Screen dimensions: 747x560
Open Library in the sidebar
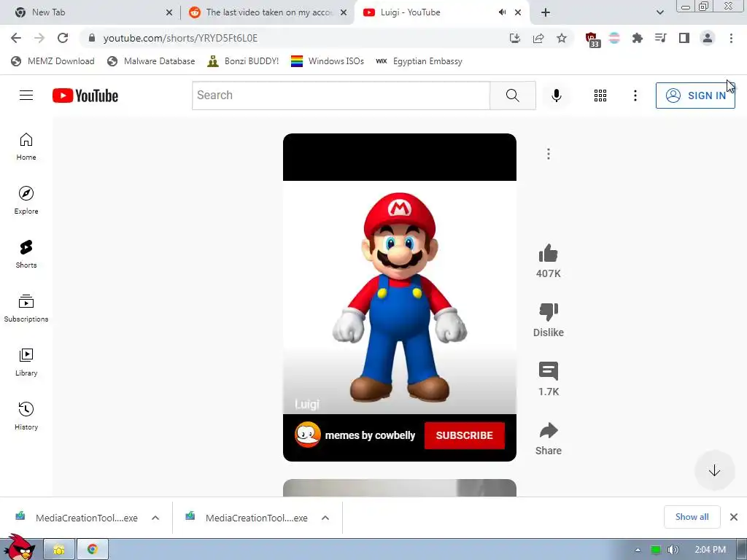click(26, 362)
